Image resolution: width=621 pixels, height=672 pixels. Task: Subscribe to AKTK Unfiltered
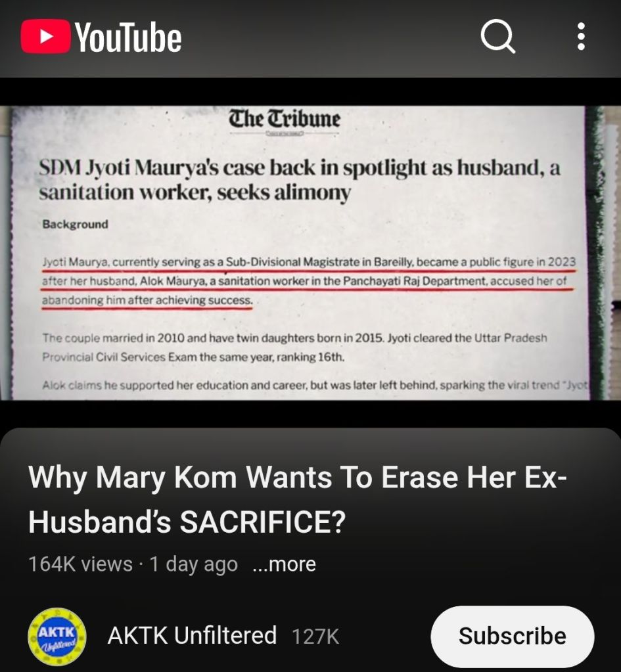(x=513, y=636)
